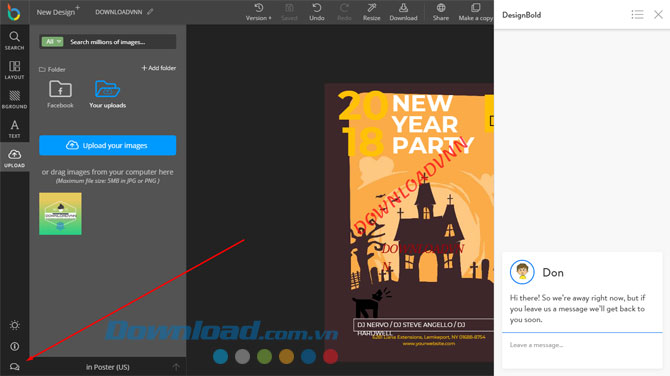Viewport: 670px width, 376px height.
Task: Open the Version history tool
Action: 258,12
